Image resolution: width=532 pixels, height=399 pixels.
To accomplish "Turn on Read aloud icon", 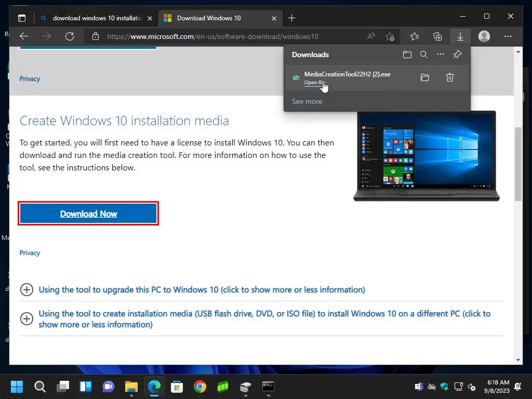I will click(371, 36).
